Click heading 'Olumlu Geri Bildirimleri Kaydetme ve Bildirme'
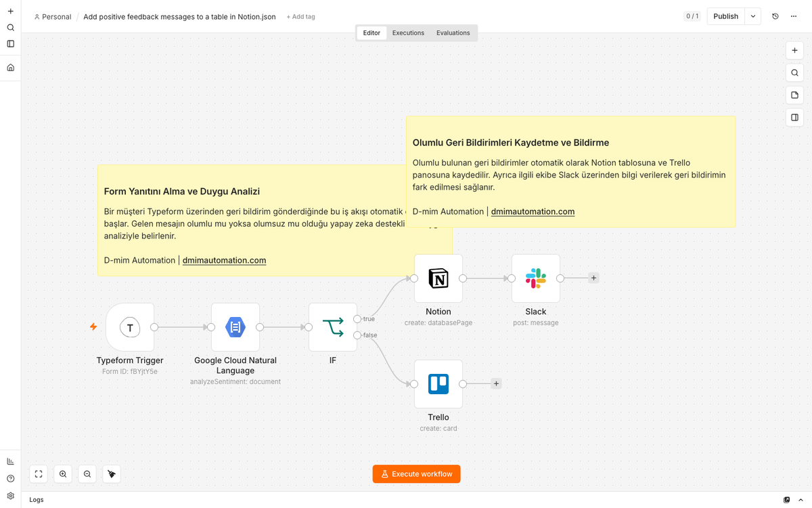Image resolution: width=812 pixels, height=508 pixels. (511, 143)
